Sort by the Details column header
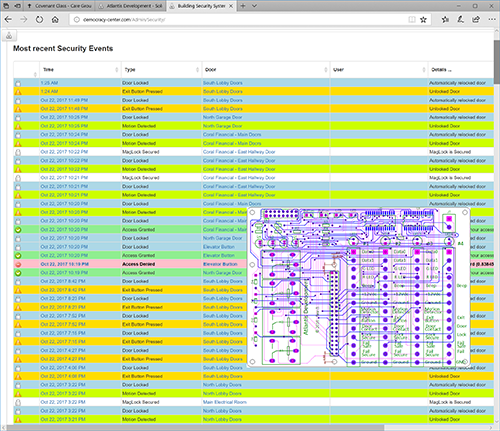The image size is (500, 431). [x=460, y=70]
